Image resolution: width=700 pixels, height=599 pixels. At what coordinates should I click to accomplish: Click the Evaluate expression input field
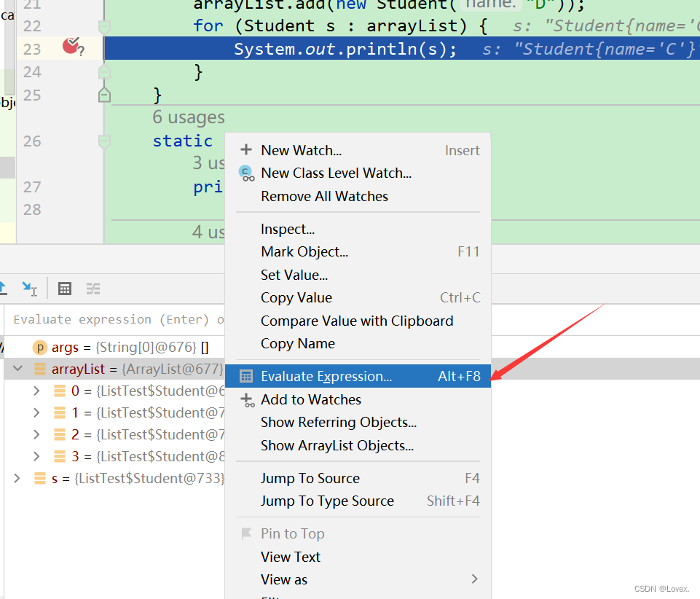click(115, 319)
